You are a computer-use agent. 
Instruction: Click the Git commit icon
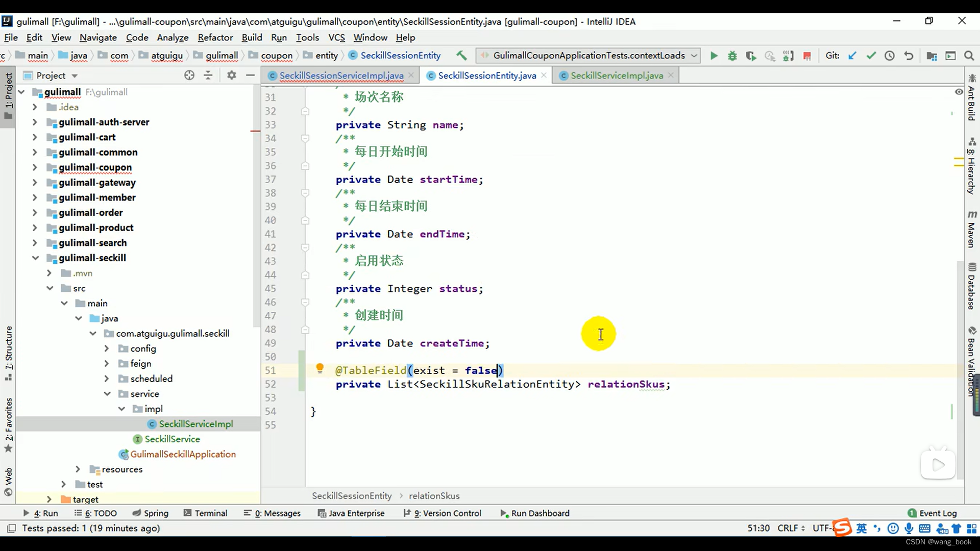(871, 55)
